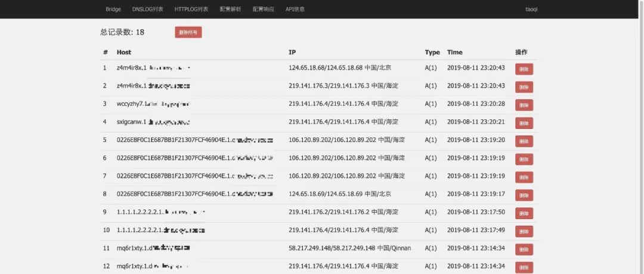Select time 2019-08-11 23:20:28
Viewport: 644px width, 274px height.
[x=476, y=104]
